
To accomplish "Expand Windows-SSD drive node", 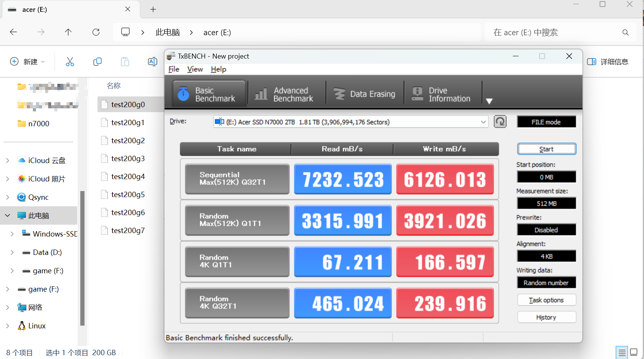I will 12,234.
